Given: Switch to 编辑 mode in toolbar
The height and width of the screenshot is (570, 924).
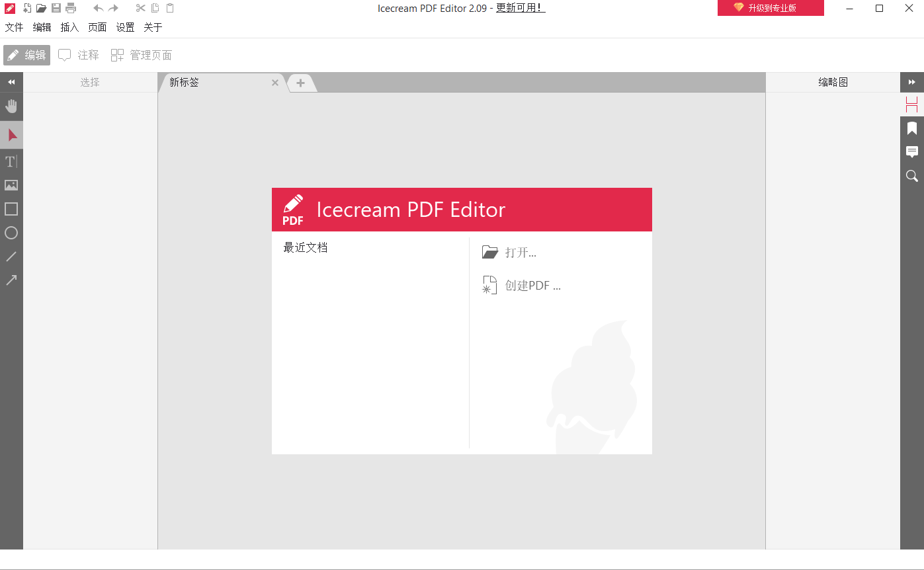Looking at the screenshot, I should pyautogui.click(x=26, y=55).
